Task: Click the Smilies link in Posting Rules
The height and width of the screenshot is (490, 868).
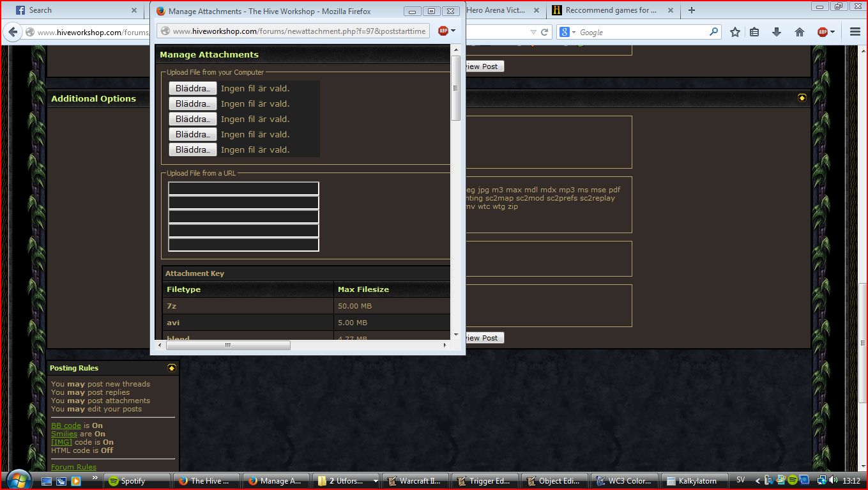Action: click(64, 434)
